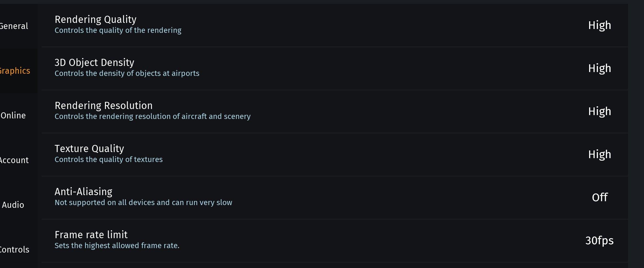
Task: Go to the Audio settings tab
Action: (13, 205)
